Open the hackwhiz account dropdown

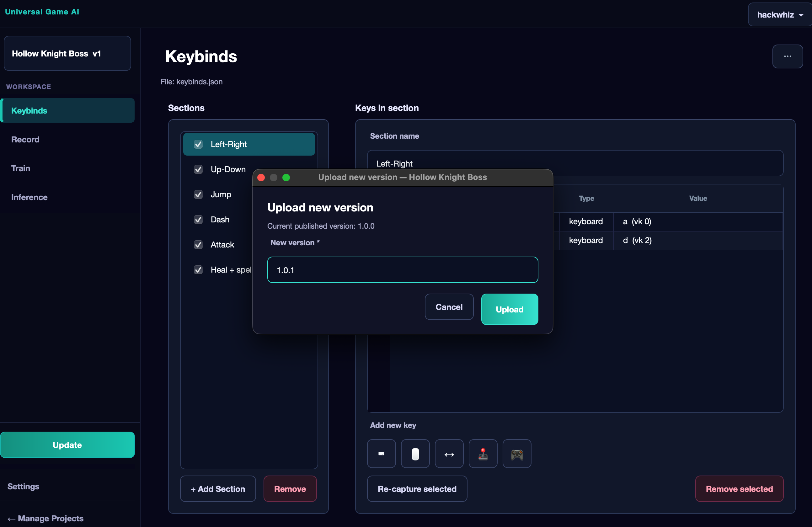coord(780,15)
